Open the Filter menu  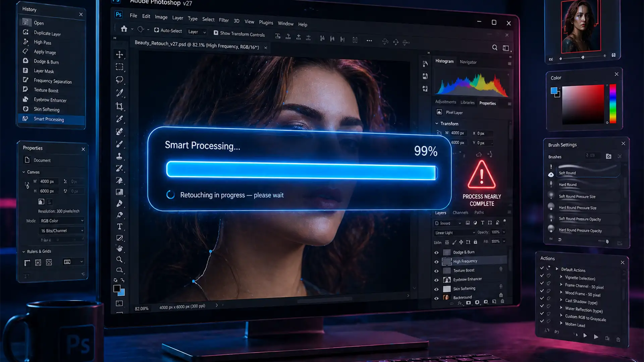click(224, 20)
